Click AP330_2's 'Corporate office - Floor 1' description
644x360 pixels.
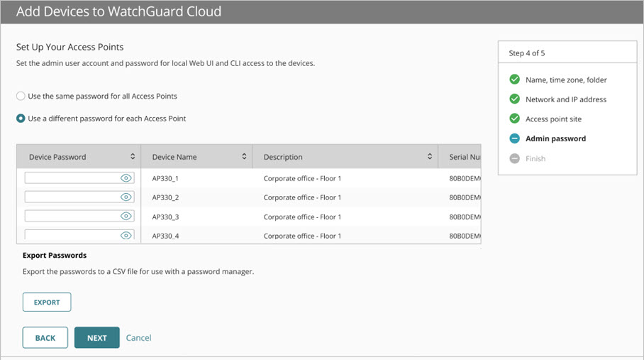coord(302,197)
